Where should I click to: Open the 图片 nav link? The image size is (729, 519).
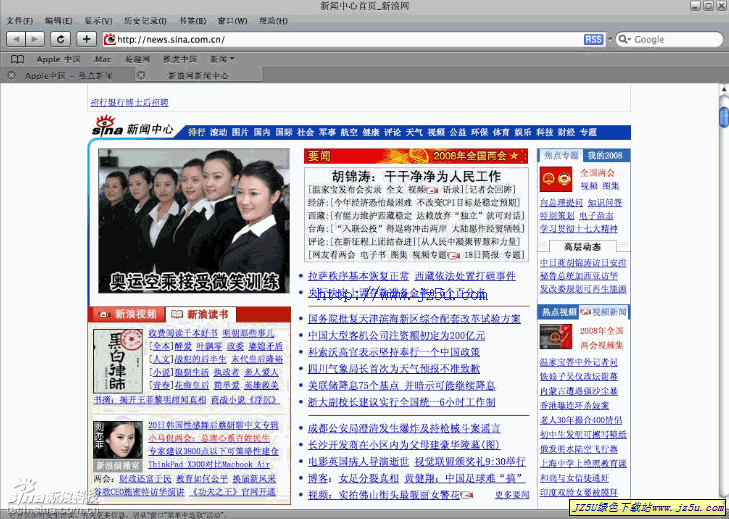(x=240, y=132)
